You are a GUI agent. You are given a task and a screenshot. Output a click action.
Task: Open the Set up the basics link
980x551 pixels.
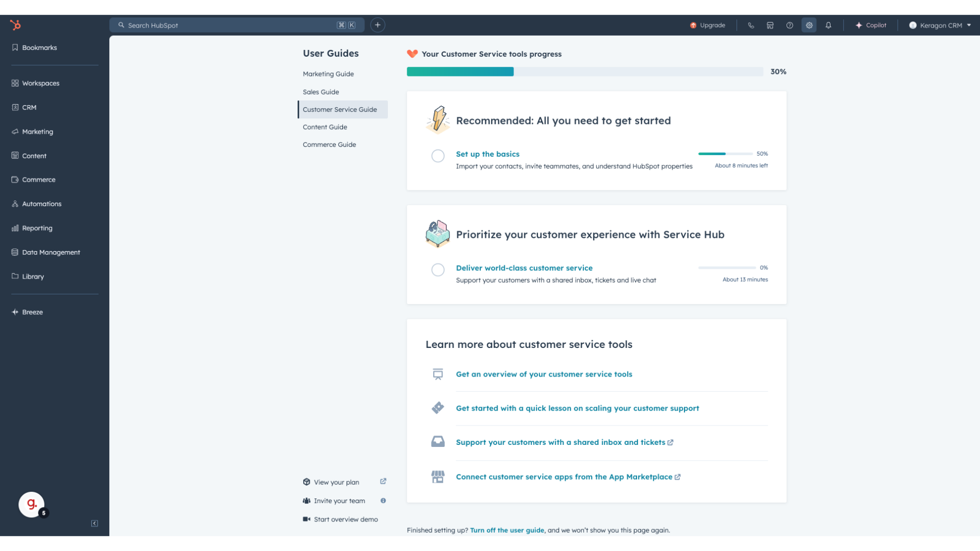point(487,154)
